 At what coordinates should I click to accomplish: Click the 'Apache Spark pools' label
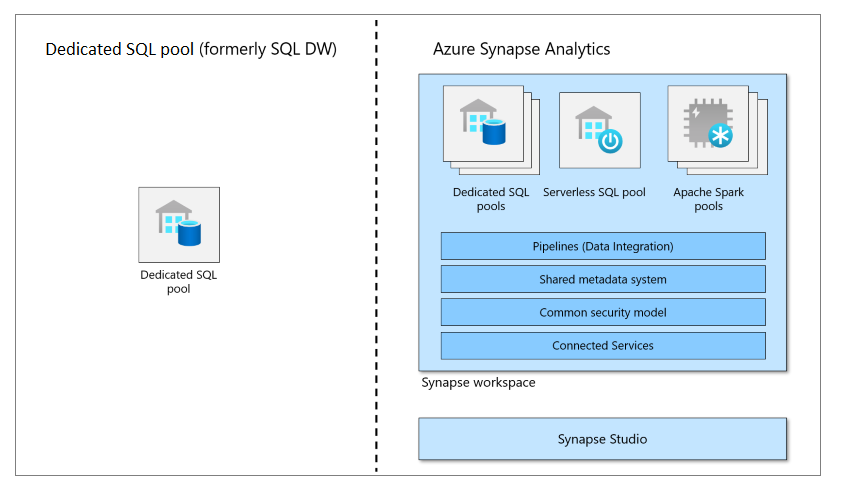click(708, 199)
